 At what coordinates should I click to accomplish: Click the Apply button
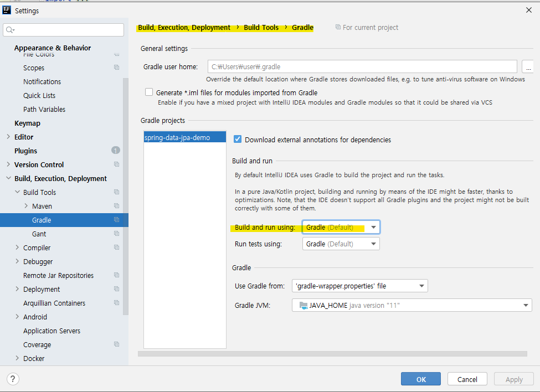coord(514,379)
